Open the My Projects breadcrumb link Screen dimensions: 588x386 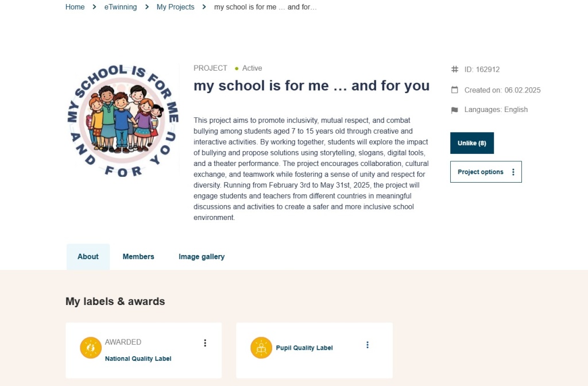pyautogui.click(x=175, y=7)
